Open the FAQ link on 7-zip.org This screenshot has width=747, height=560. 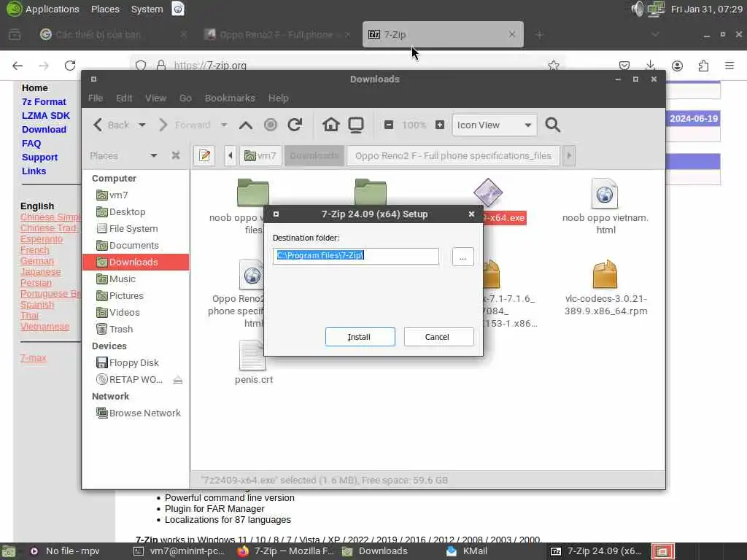point(31,144)
